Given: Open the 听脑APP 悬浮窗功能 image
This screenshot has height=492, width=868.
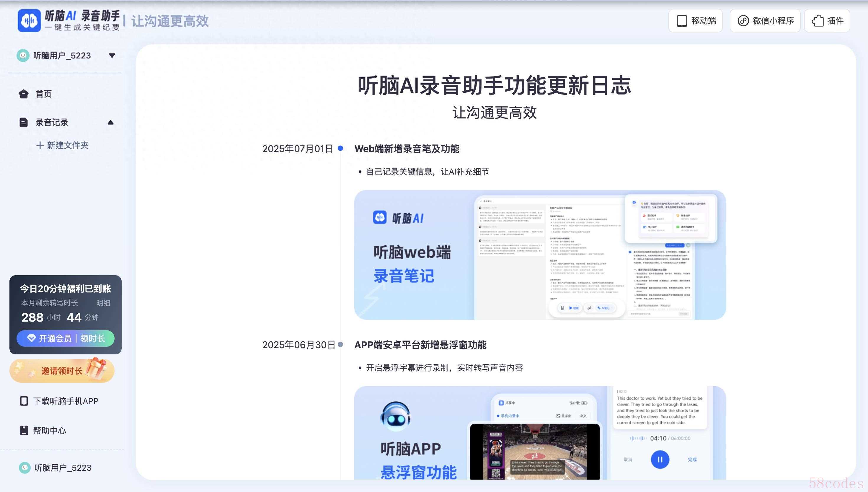Looking at the screenshot, I should [x=540, y=433].
